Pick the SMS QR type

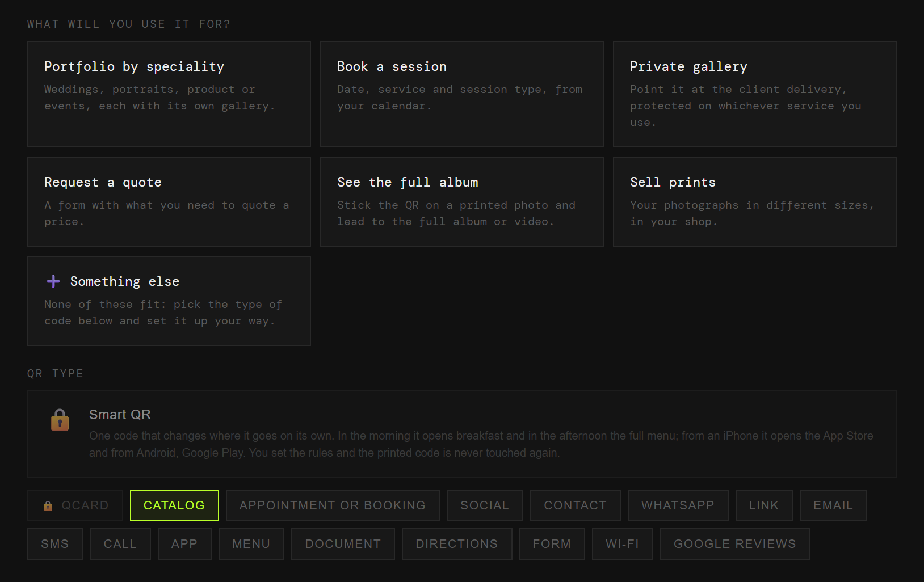click(x=55, y=544)
